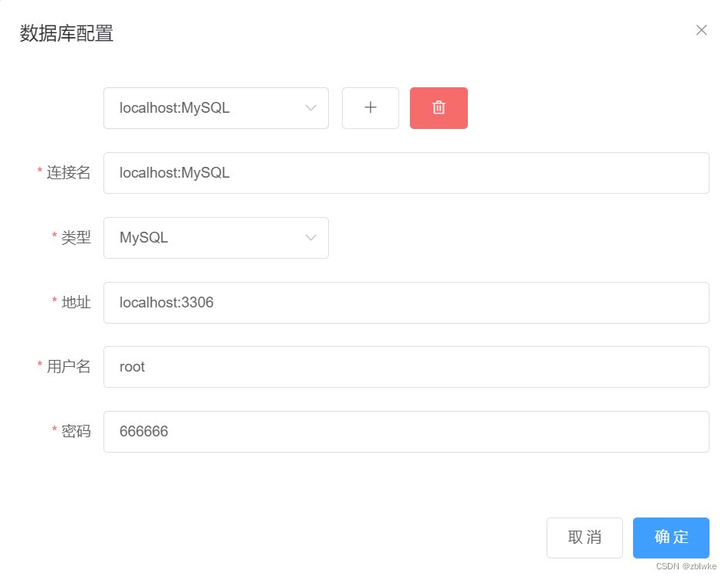The width and height of the screenshot is (728, 577).
Task: Click the 用户名 field label
Action: tap(68, 366)
